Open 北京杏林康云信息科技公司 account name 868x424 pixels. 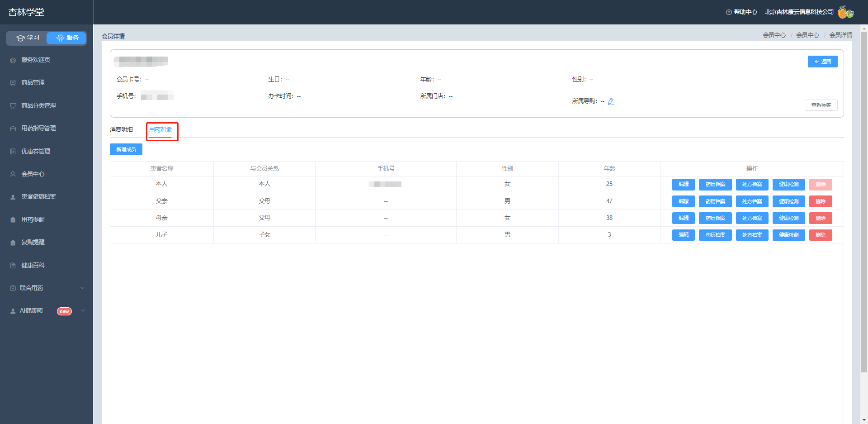pos(799,12)
